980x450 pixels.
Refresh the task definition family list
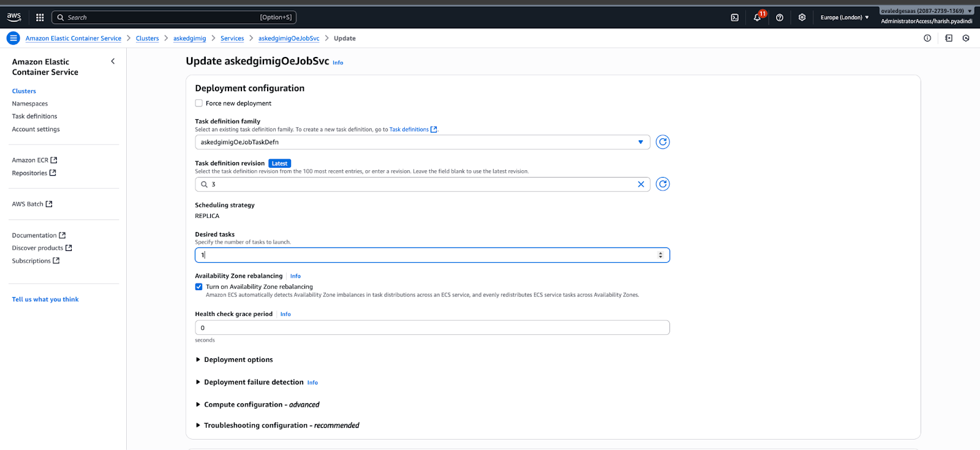tap(662, 142)
